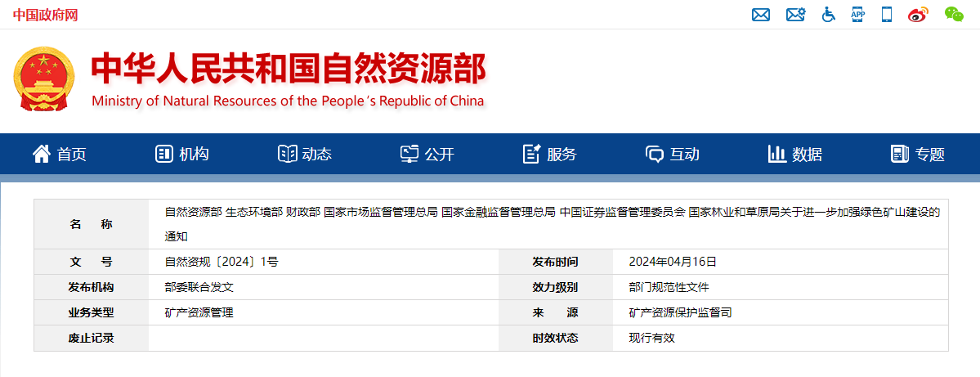
Task: Click the 时效状态 label
Action: coord(555,339)
